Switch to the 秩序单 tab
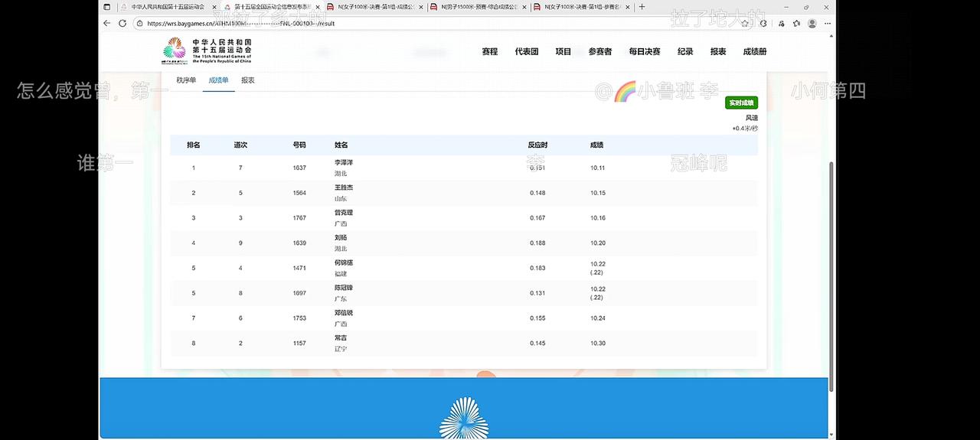 click(x=186, y=80)
